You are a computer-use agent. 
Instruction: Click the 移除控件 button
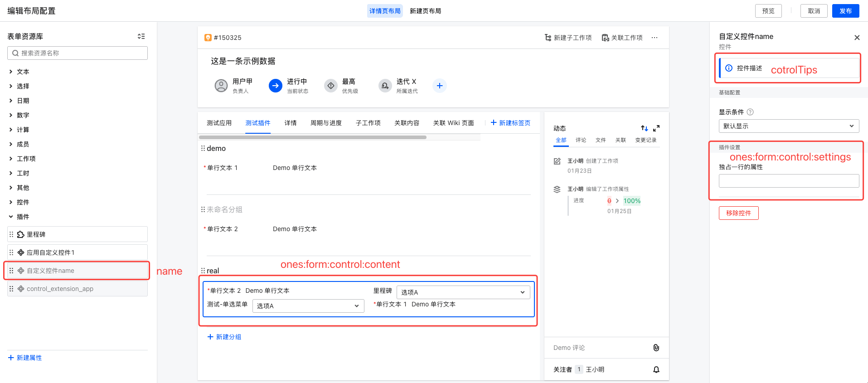(x=738, y=213)
